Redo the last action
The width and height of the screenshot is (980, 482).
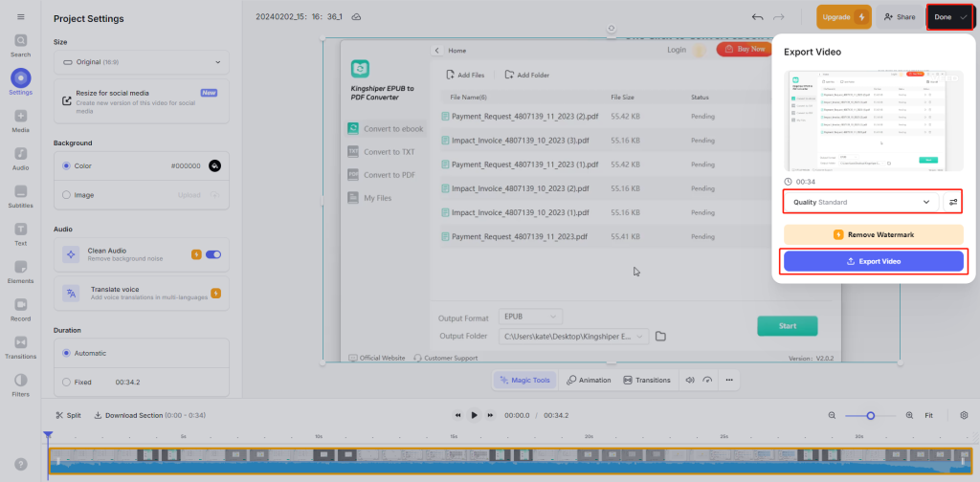pos(779,17)
